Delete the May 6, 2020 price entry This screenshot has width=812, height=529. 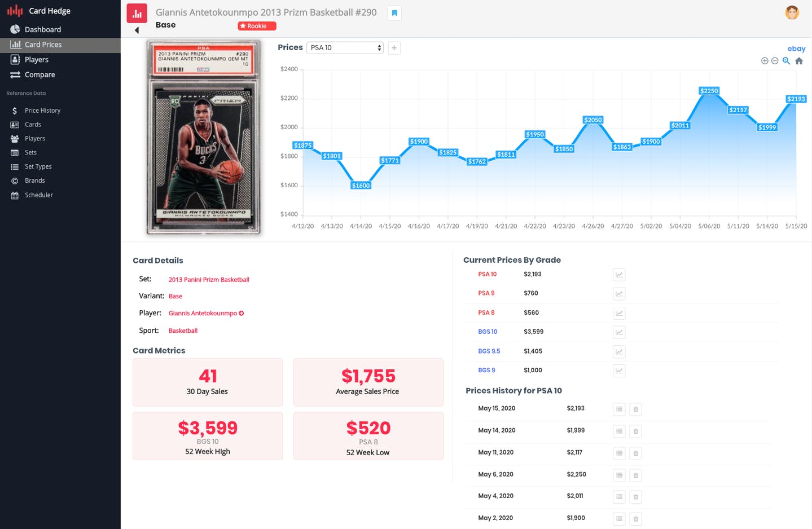point(635,475)
